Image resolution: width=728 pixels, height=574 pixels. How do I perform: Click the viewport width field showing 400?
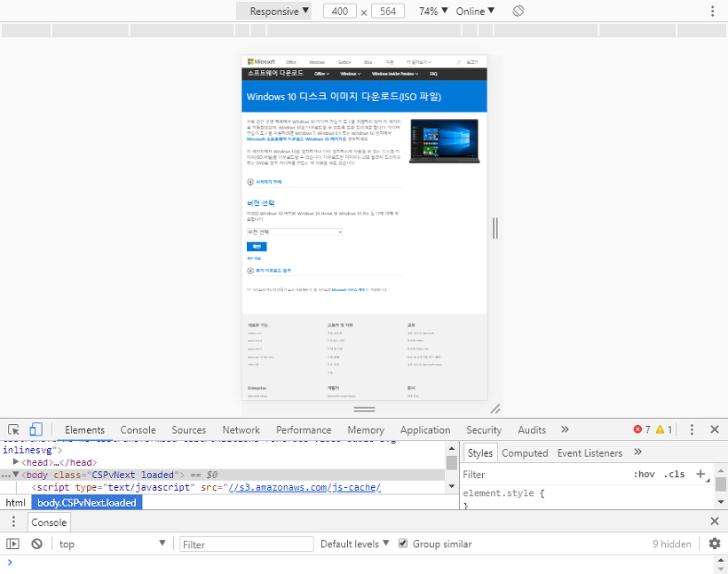point(340,12)
